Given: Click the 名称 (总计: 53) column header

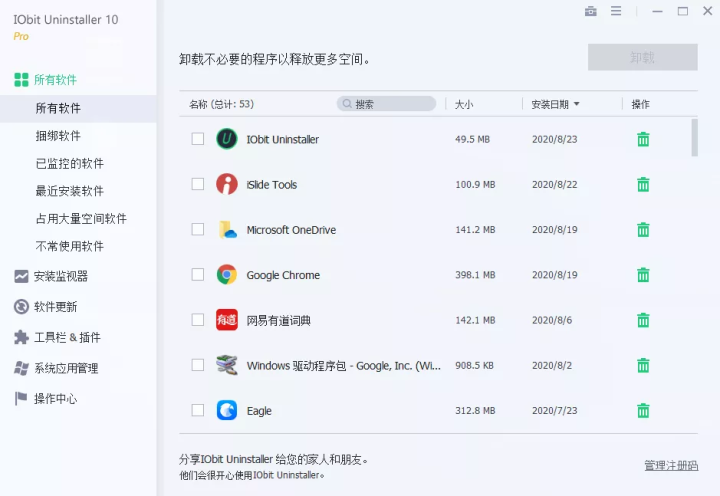Looking at the screenshot, I should tap(221, 104).
